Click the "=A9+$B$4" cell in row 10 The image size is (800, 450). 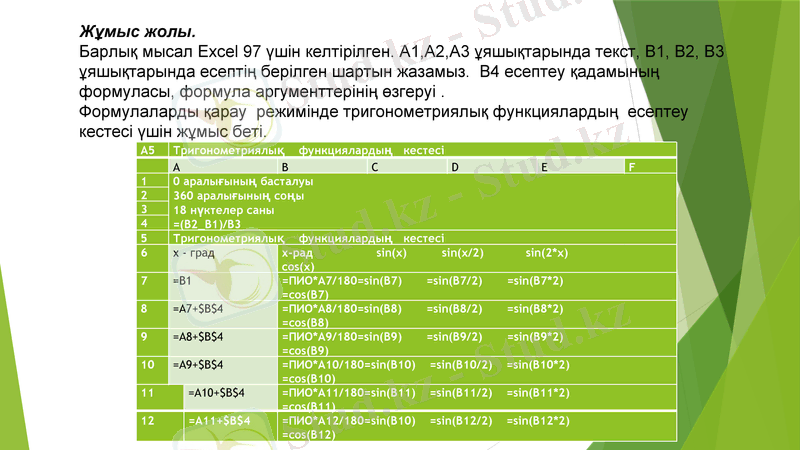click(x=197, y=364)
